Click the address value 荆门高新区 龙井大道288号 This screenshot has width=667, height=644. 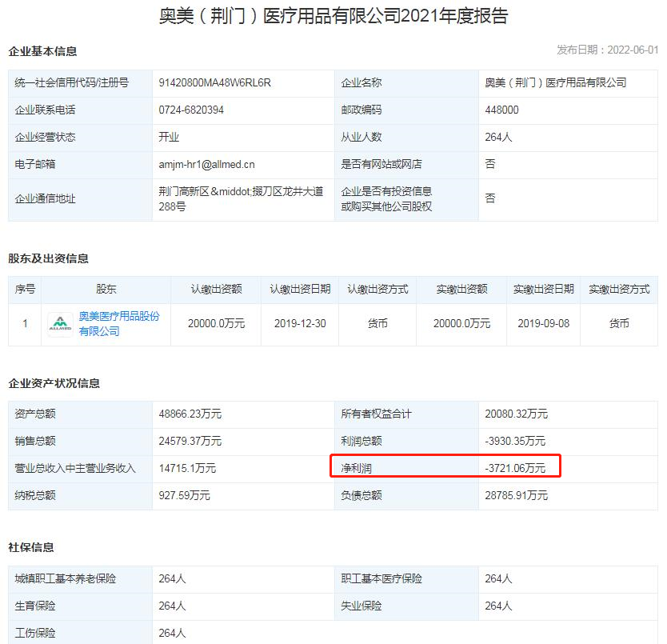[241, 199]
